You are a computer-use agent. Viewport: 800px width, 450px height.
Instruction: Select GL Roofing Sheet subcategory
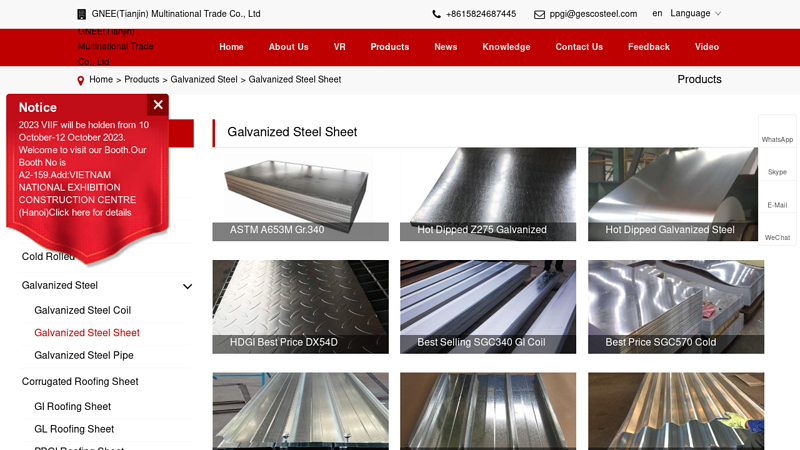(74, 429)
